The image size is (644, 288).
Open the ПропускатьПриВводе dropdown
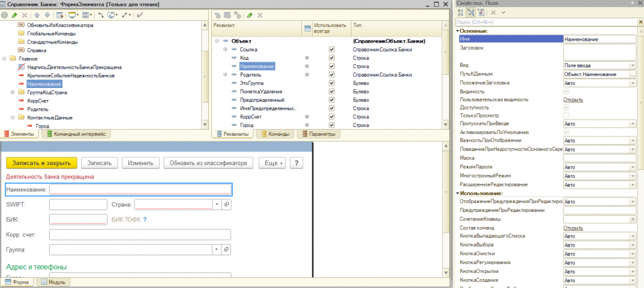[x=633, y=124]
